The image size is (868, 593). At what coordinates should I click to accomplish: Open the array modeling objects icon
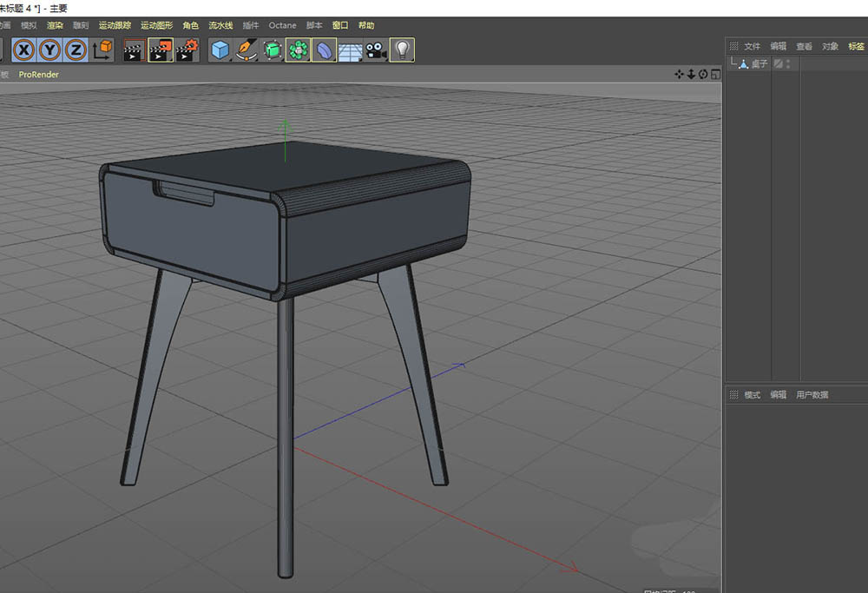(298, 49)
